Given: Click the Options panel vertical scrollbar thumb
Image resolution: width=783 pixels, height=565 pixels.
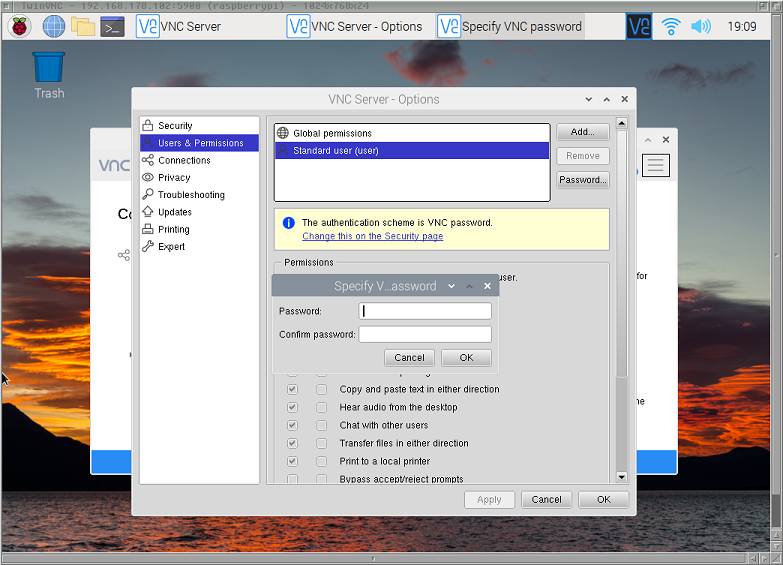Looking at the screenshot, I should (x=622, y=254).
